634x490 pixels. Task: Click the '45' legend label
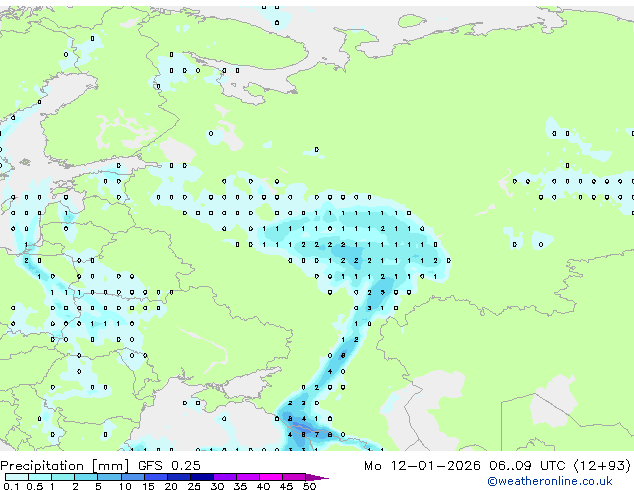tap(286, 486)
